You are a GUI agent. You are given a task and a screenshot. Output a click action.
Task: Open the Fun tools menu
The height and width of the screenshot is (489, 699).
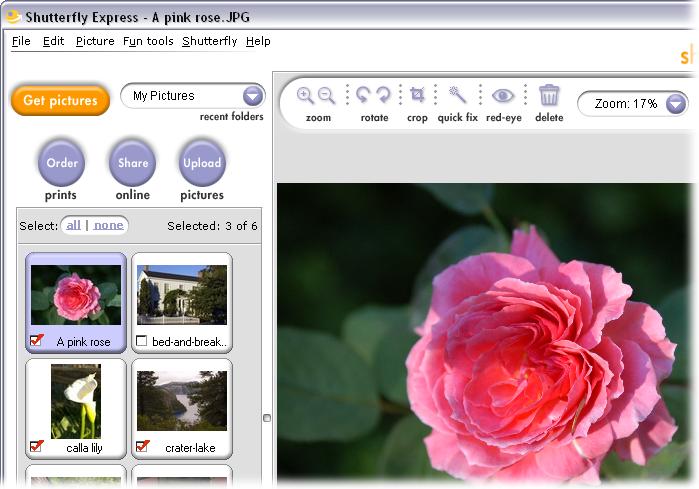[x=148, y=41]
